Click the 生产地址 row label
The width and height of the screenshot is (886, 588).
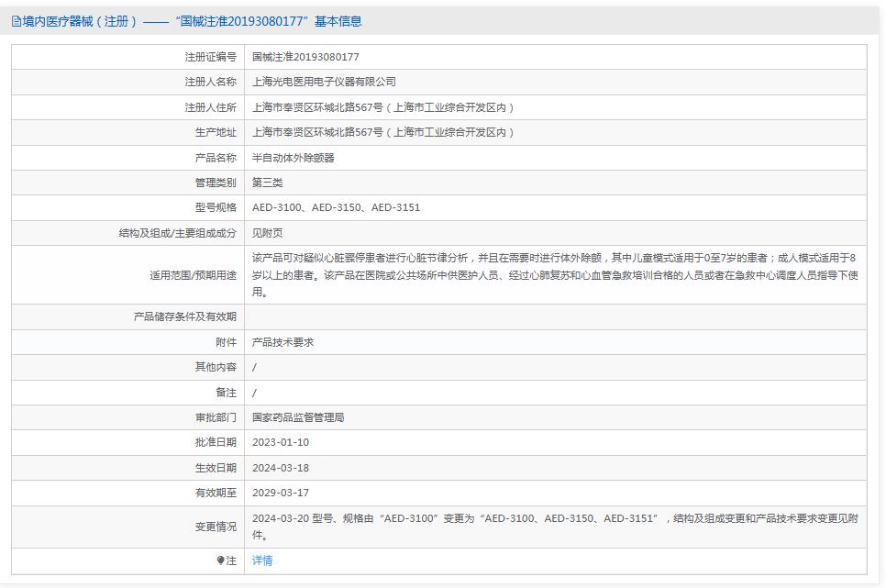(x=216, y=132)
